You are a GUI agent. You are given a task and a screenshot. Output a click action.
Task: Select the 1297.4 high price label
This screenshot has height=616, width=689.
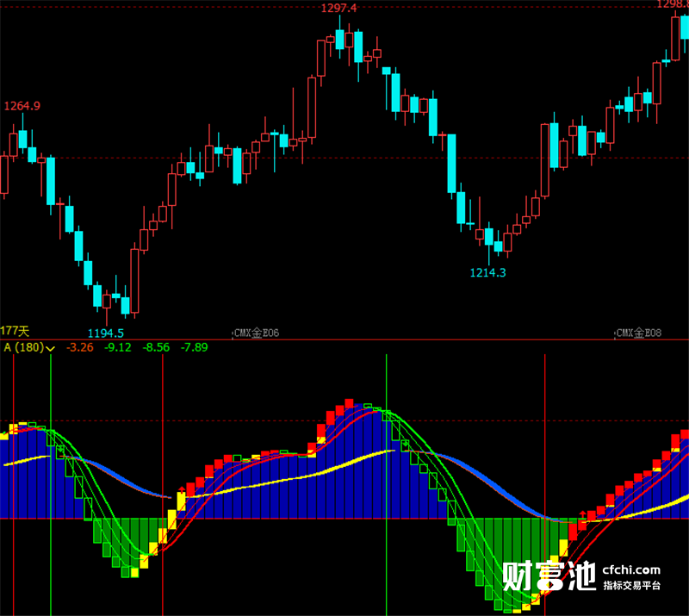click(x=338, y=8)
